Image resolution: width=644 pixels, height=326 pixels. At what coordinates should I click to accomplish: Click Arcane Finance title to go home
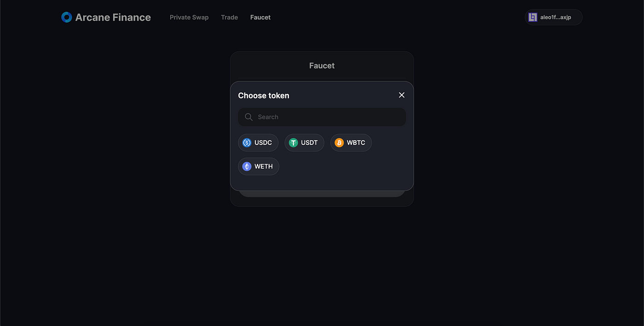(x=112, y=17)
